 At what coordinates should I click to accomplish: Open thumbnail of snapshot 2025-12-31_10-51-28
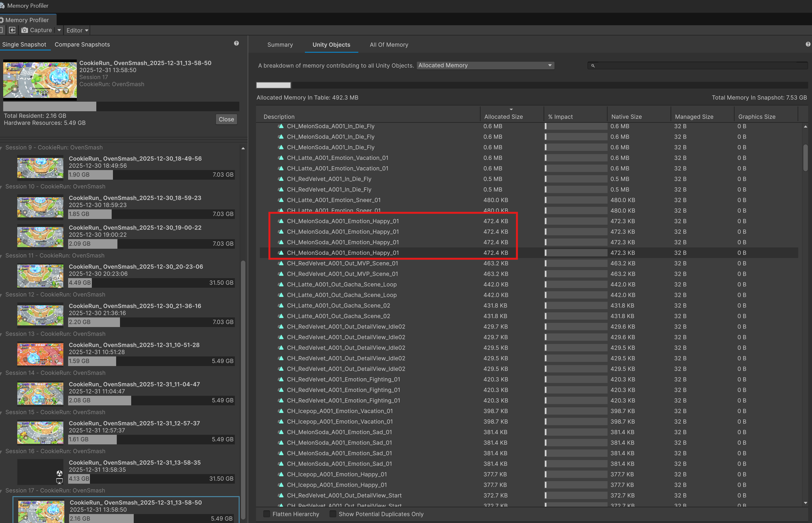pos(40,354)
